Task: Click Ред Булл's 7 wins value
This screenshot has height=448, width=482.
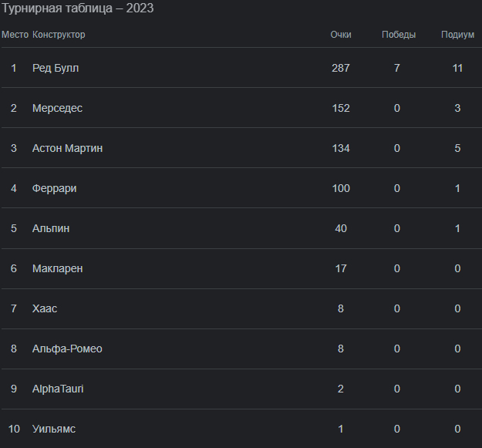Action: [x=397, y=68]
